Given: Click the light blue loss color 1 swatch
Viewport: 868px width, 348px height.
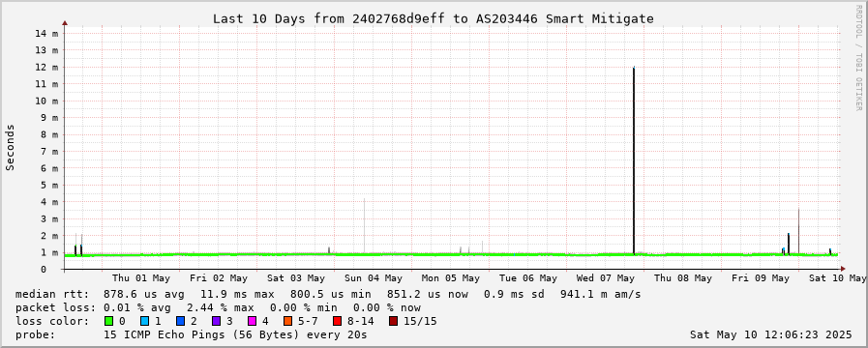Looking at the screenshot, I should (x=144, y=321).
